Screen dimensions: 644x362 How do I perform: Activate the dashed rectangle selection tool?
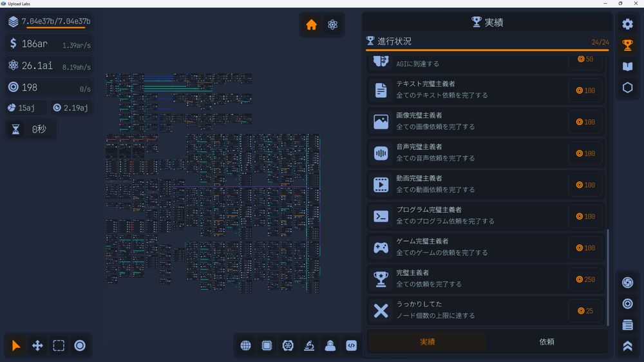point(59,345)
